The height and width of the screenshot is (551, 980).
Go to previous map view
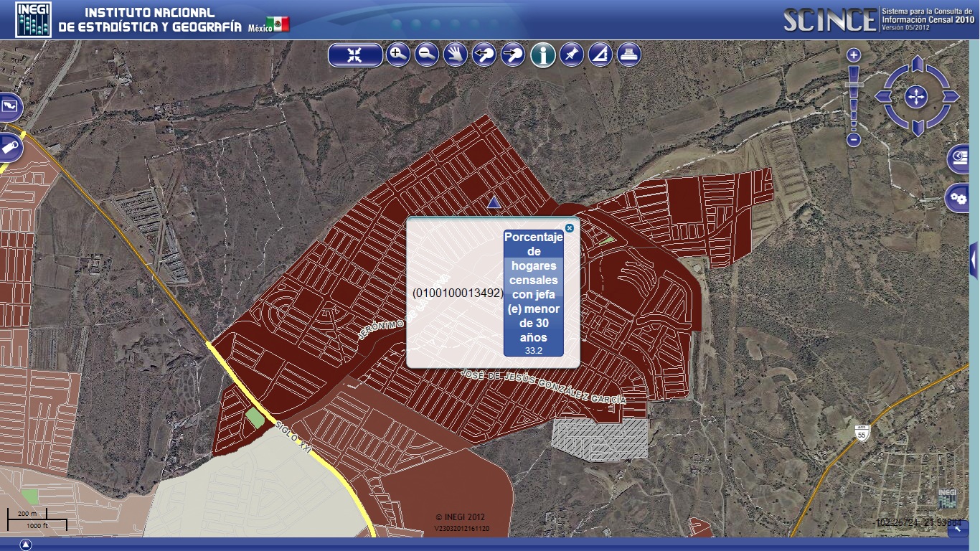tap(484, 55)
